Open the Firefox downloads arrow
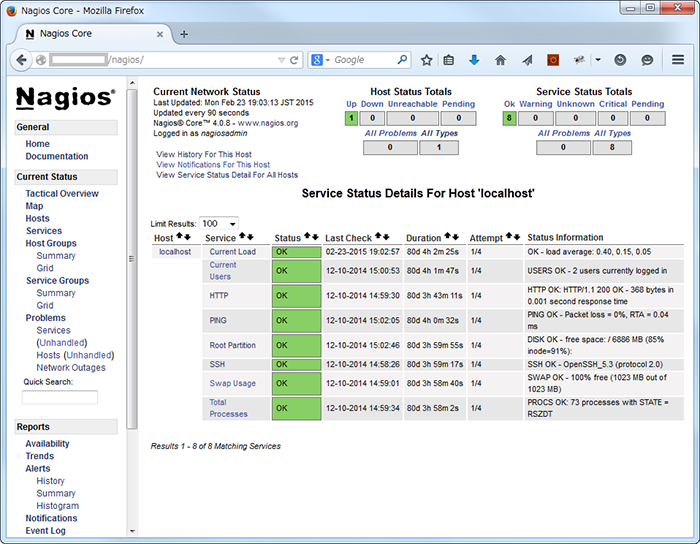 pos(474,60)
